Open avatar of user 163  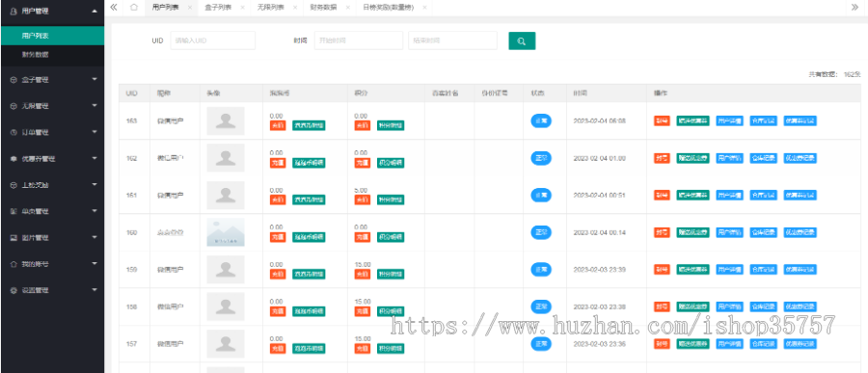tap(226, 121)
